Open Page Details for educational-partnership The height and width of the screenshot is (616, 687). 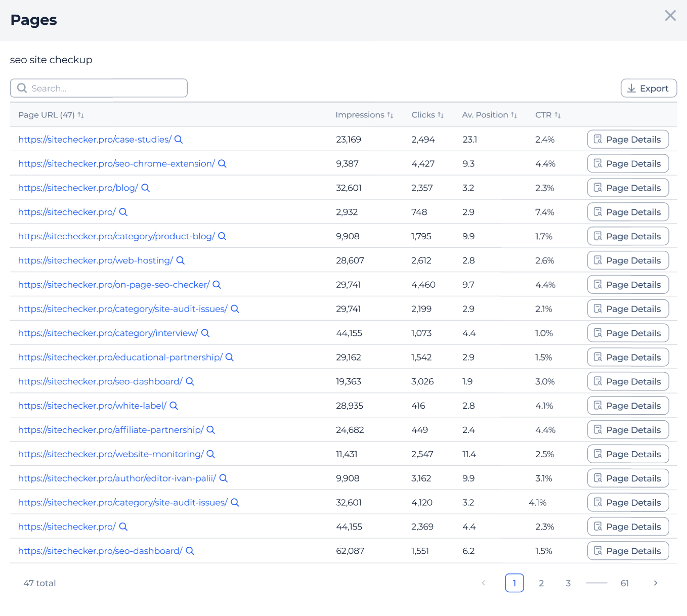pyautogui.click(x=628, y=357)
